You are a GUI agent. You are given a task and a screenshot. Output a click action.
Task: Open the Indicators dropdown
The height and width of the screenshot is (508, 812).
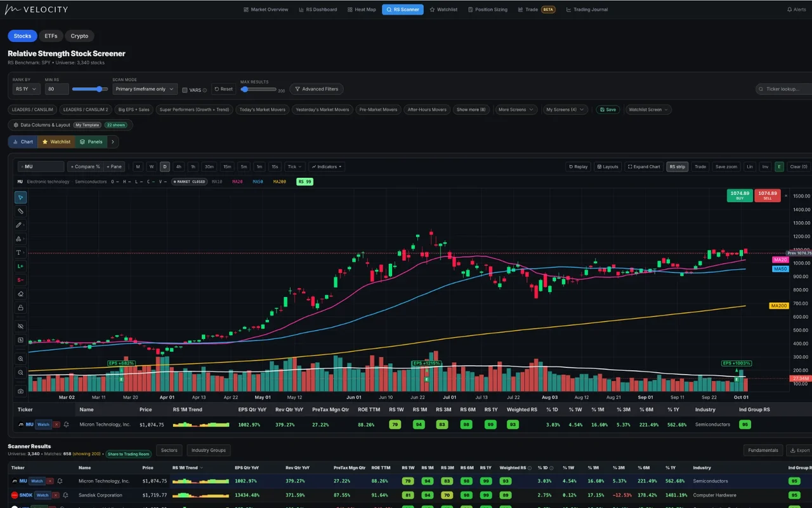[327, 166]
